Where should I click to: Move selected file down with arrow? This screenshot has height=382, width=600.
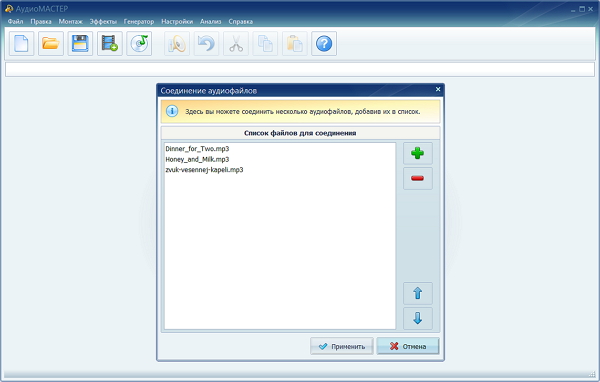[417, 318]
